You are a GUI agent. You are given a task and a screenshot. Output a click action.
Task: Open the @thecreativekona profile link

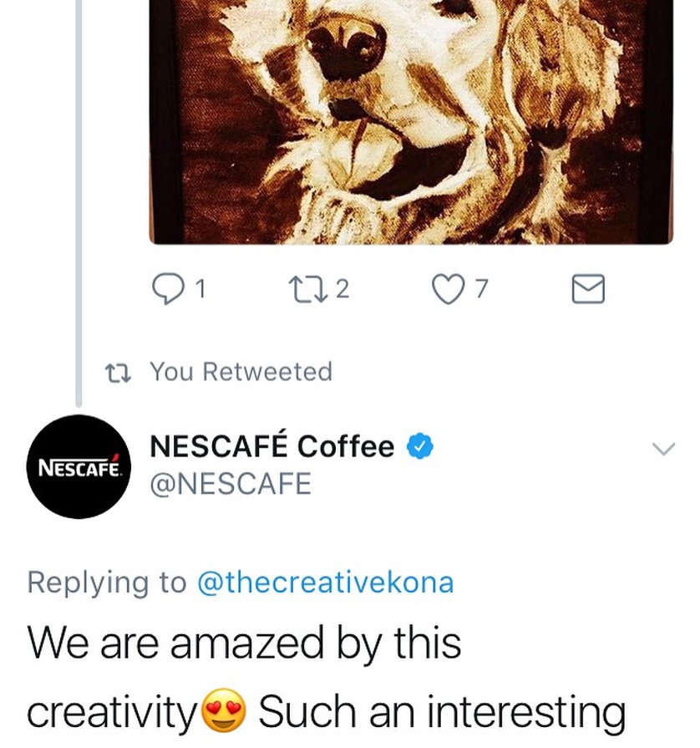[x=324, y=583]
